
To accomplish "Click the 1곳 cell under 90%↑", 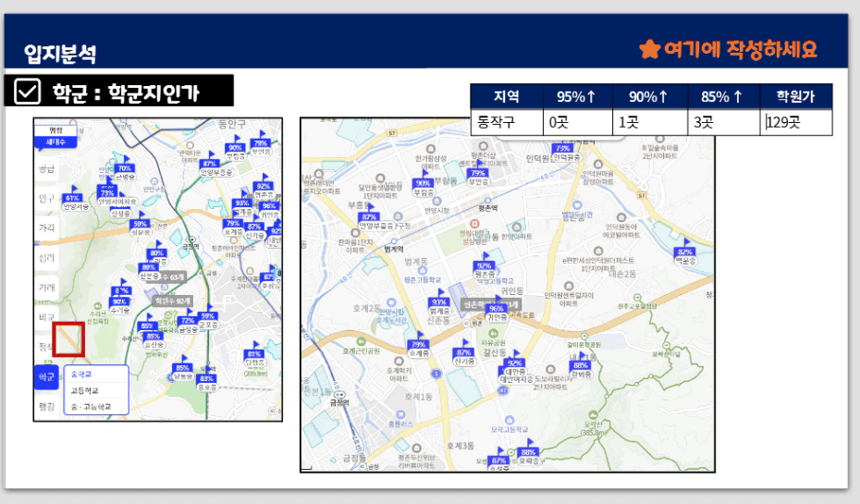I will [x=650, y=122].
